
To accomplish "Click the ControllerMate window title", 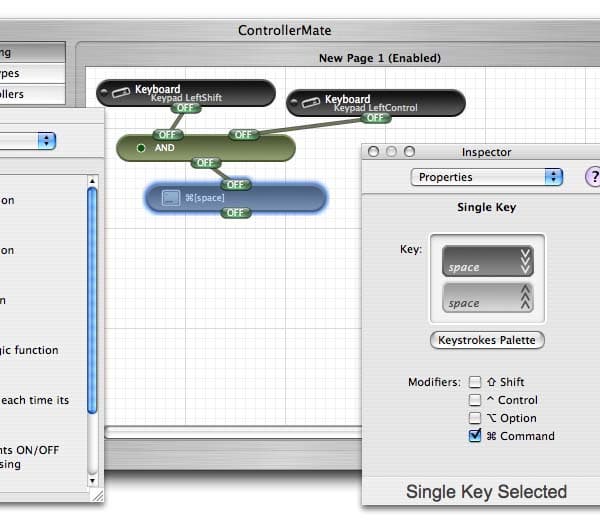I will [x=284, y=31].
